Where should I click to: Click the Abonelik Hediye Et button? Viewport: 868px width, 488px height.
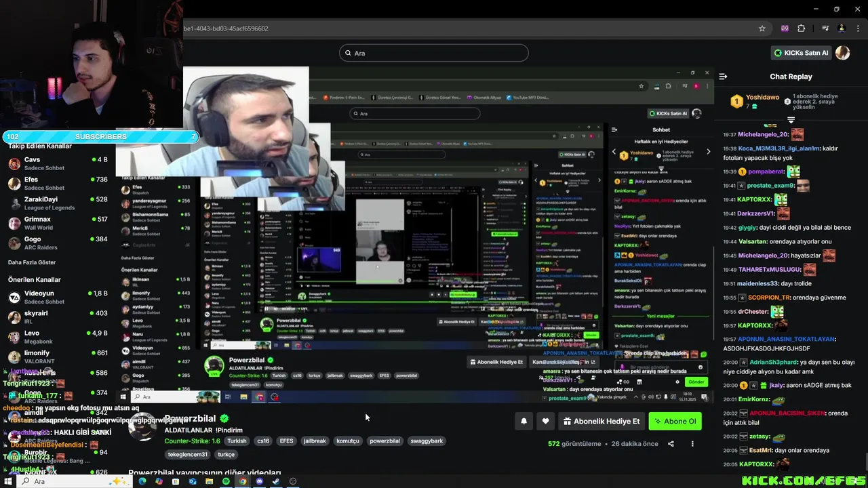(601, 421)
